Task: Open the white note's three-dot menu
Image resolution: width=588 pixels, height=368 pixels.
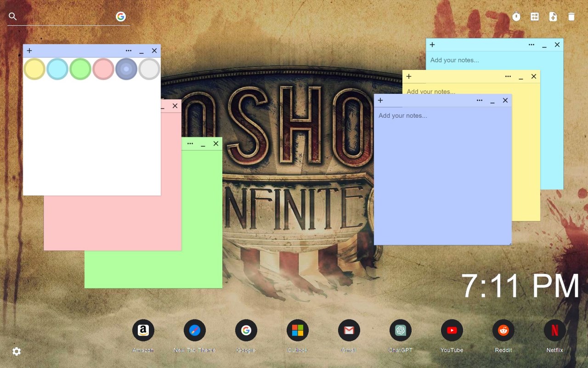Action: pos(129,51)
